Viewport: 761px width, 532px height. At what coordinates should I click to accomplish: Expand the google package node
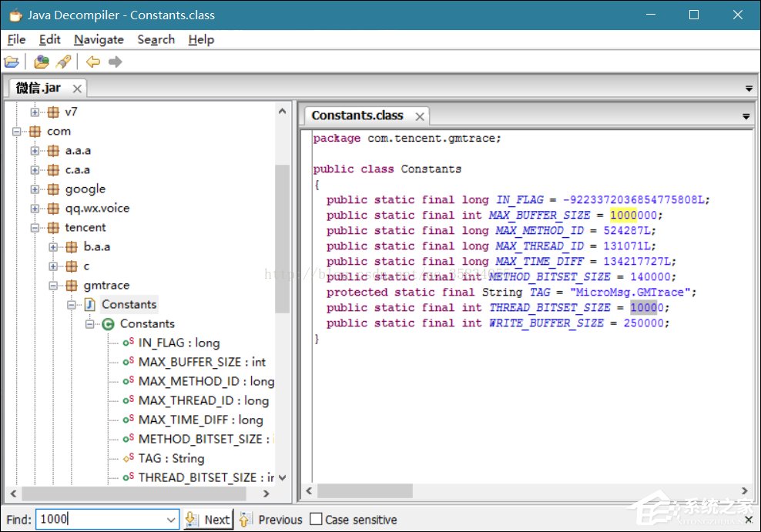pos(35,189)
